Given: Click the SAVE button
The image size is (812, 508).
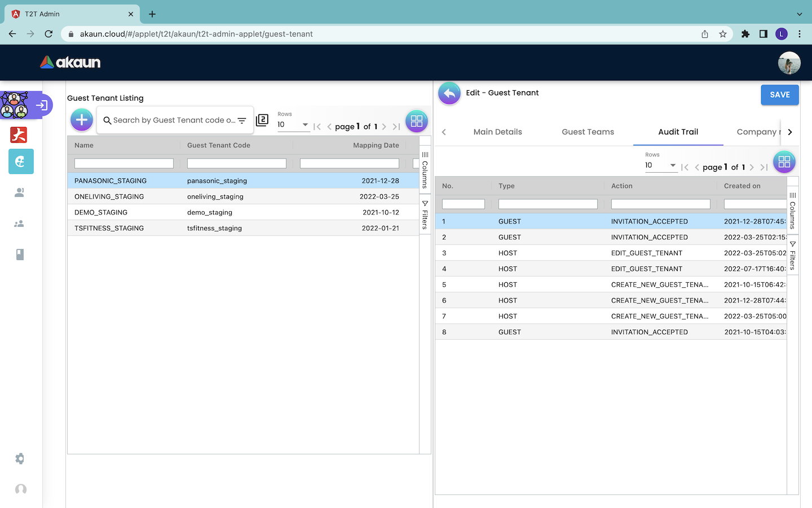Looking at the screenshot, I should pyautogui.click(x=779, y=95).
